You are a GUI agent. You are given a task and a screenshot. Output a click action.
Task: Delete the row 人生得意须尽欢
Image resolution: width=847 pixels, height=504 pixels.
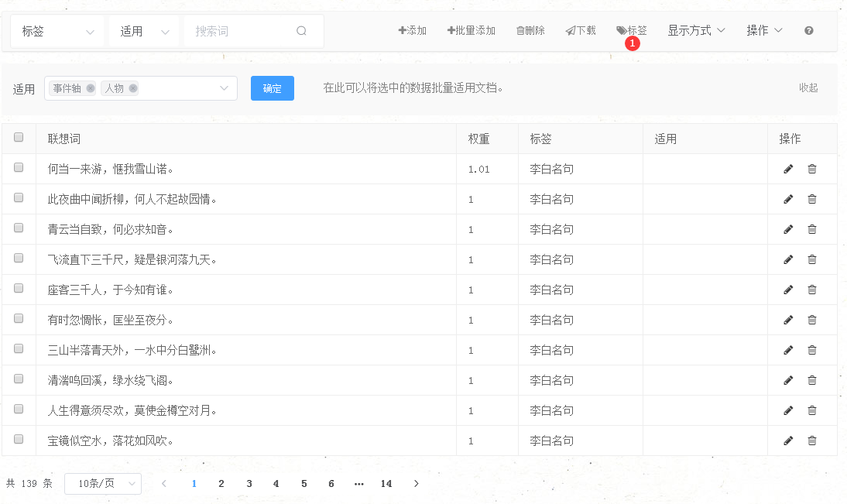click(812, 411)
